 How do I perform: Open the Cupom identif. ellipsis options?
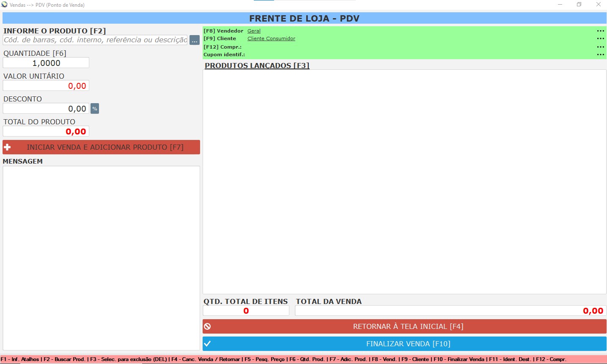pyautogui.click(x=600, y=55)
